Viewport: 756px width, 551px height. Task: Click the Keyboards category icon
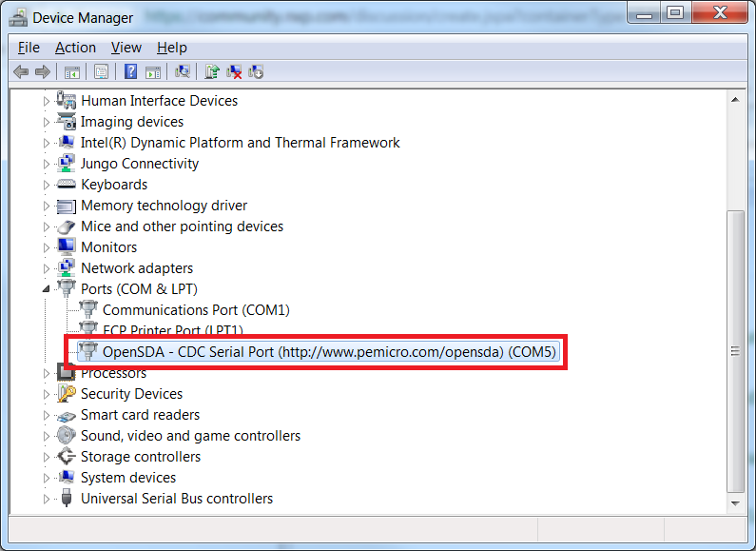pos(66,185)
